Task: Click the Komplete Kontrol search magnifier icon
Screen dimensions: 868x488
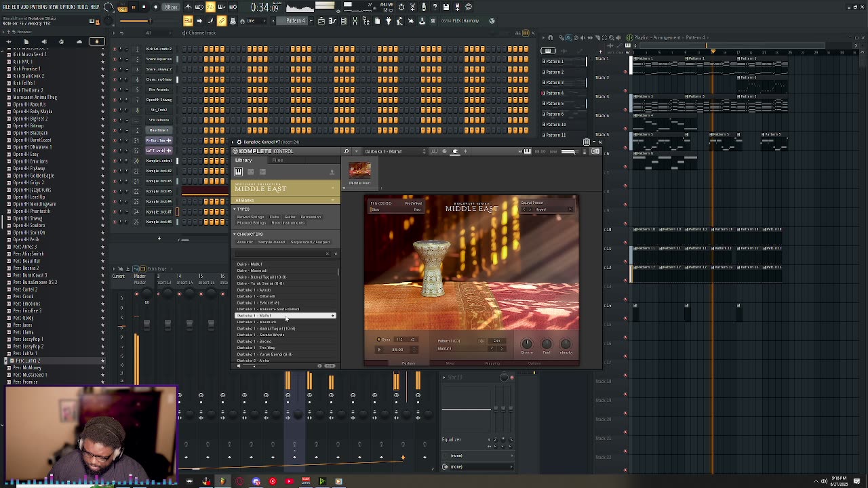Action: click(x=347, y=151)
